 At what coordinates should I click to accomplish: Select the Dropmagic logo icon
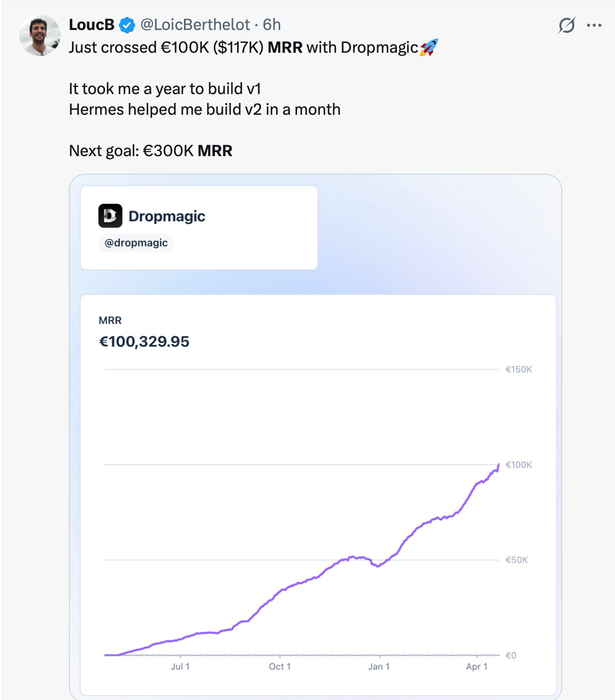click(x=110, y=216)
